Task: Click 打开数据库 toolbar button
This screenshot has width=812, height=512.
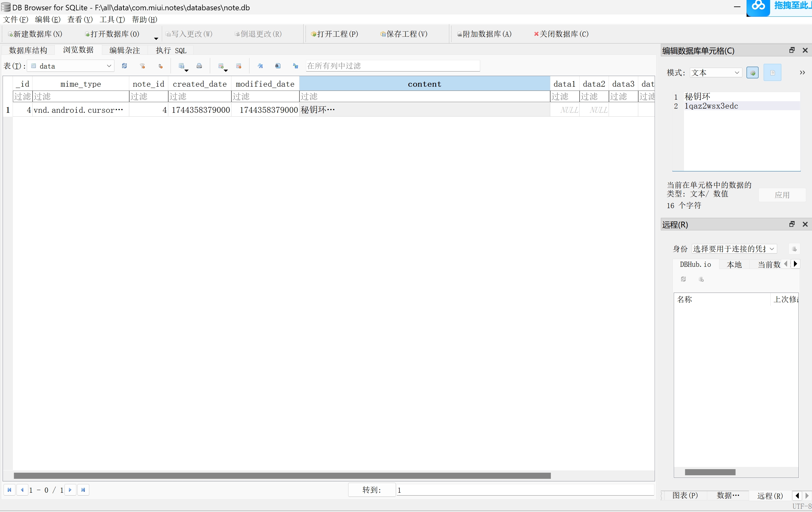Action: (x=112, y=34)
